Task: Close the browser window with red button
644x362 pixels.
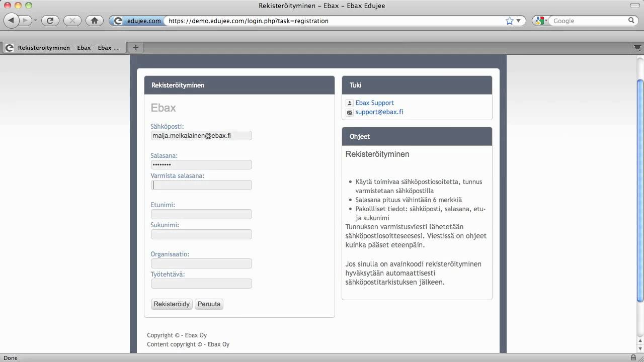Action: (8, 6)
